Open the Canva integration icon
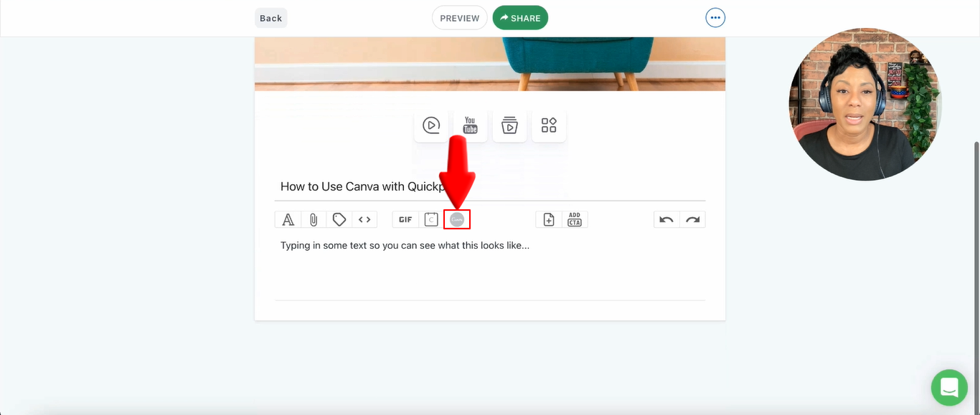Screen dimensions: 980x415 click(457, 220)
